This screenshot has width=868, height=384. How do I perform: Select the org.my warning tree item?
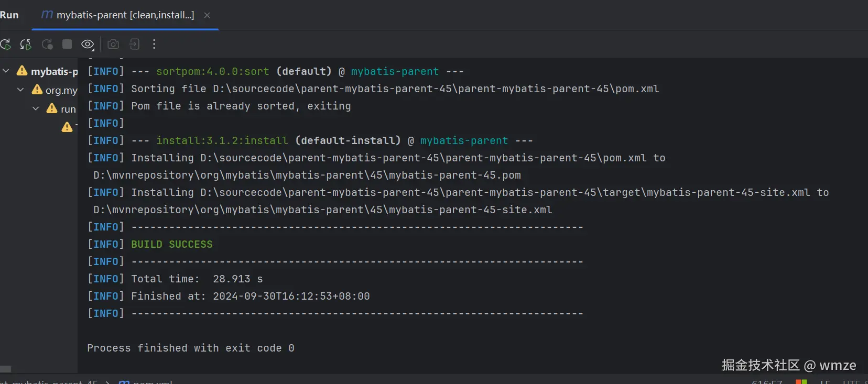pos(61,90)
